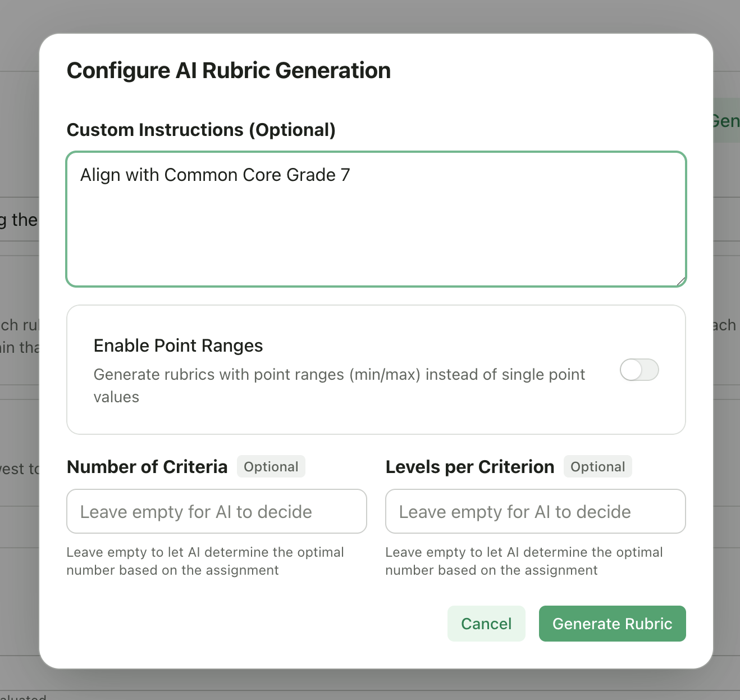Select the text Align with Common Core Grade 7

215,175
